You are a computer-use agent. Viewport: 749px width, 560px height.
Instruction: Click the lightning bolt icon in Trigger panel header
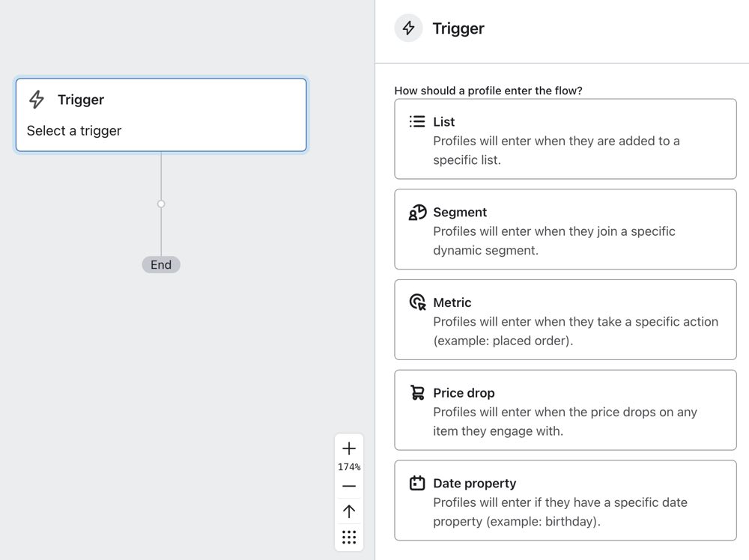[x=408, y=28]
